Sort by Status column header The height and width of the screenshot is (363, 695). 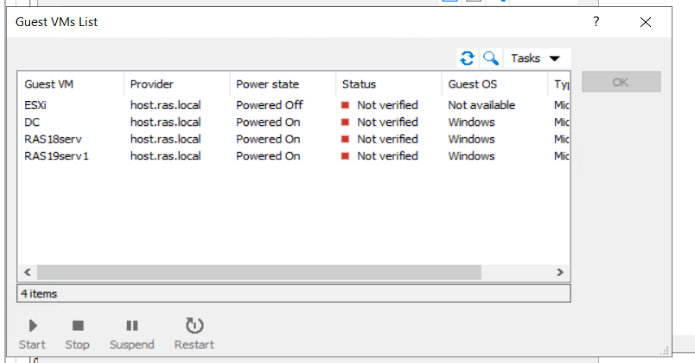pos(389,84)
